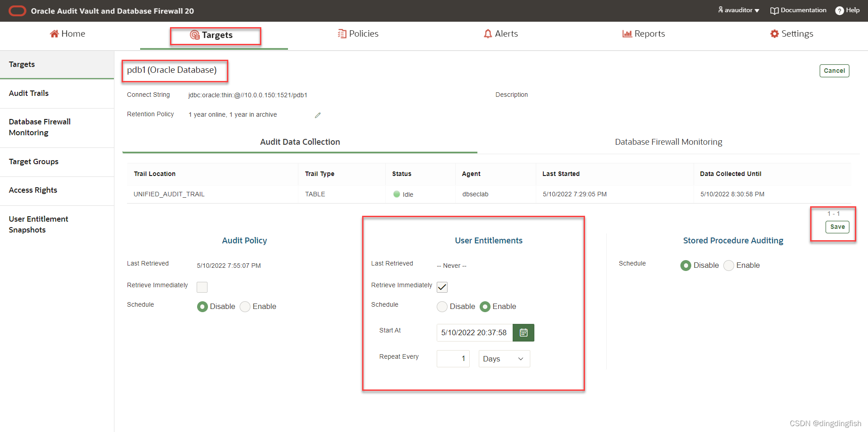Screen dimensions: 868x432
Task: Edit retention policy with pencil icon
Action: pos(318,115)
